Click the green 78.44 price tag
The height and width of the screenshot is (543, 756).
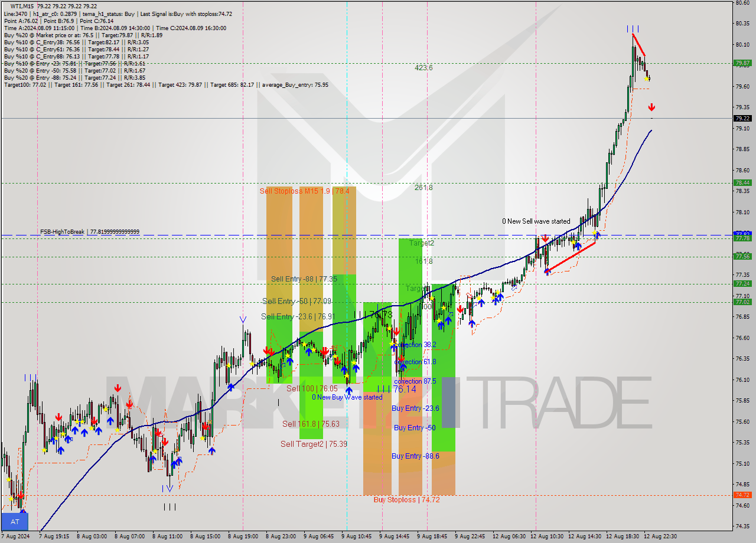[742, 183]
